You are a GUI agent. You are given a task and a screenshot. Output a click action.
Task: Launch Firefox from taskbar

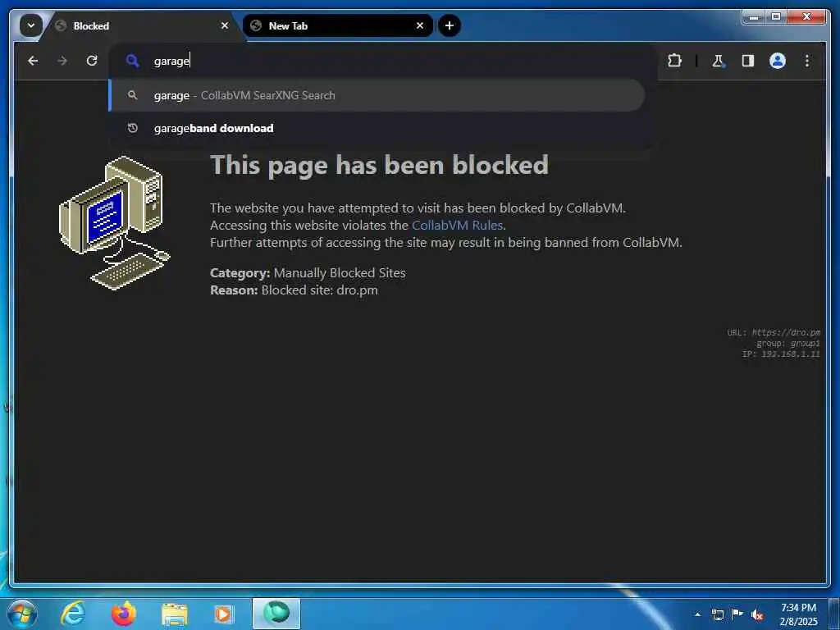click(x=123, y=614)
